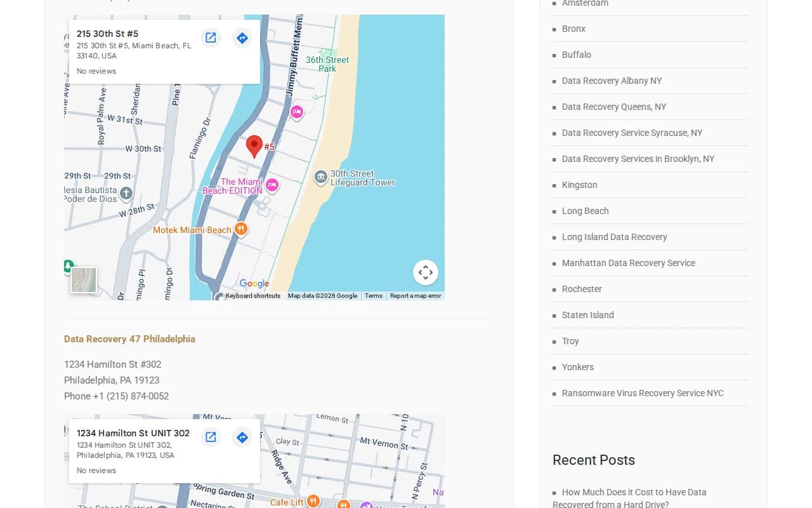Open the Hamilton St UNIT 302 listing externally

click(x=211, y=437)
